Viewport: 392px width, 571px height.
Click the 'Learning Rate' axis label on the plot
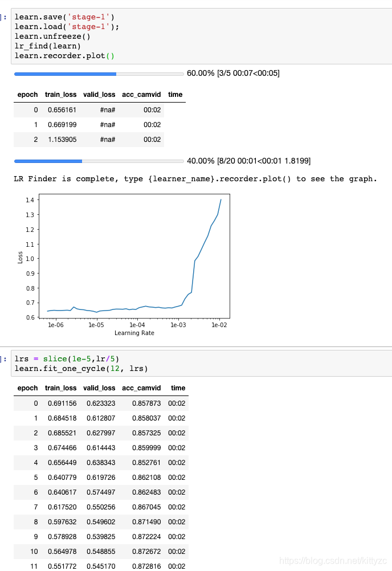[134, 333]
